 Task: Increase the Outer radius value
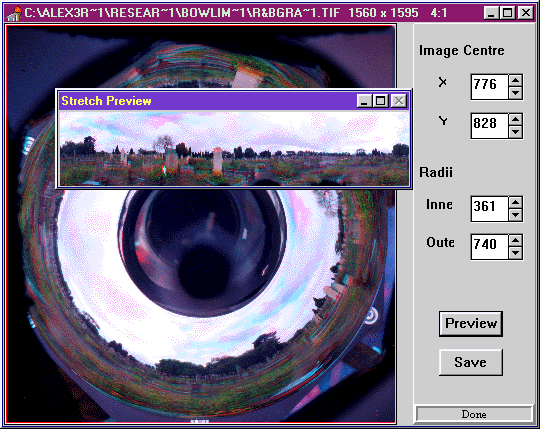coord(515,241)
